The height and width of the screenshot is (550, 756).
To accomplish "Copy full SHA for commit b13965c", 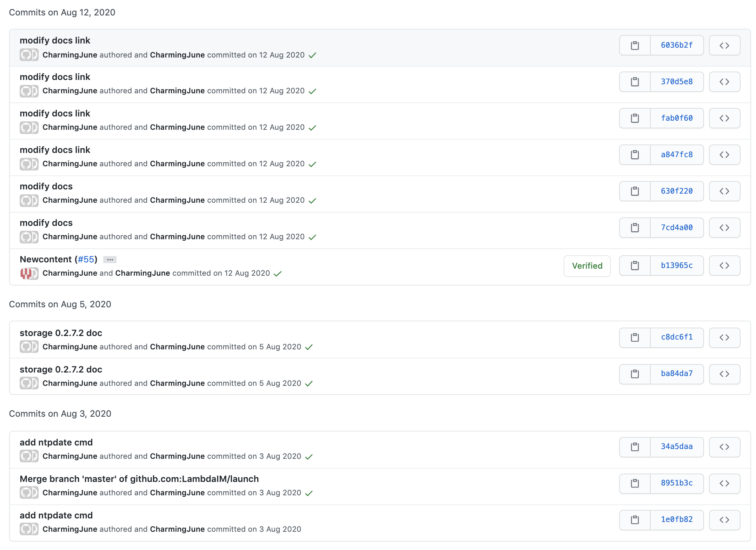I will pos(635,266).
